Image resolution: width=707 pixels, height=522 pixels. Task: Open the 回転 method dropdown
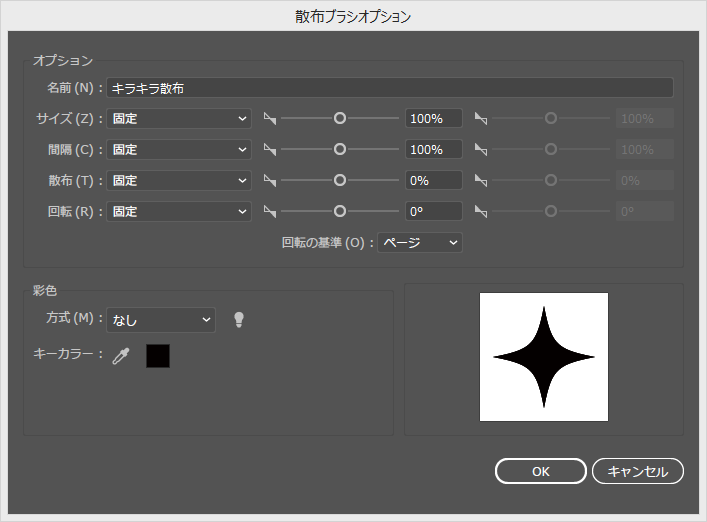pyautogui.click(x=179, y=211)
